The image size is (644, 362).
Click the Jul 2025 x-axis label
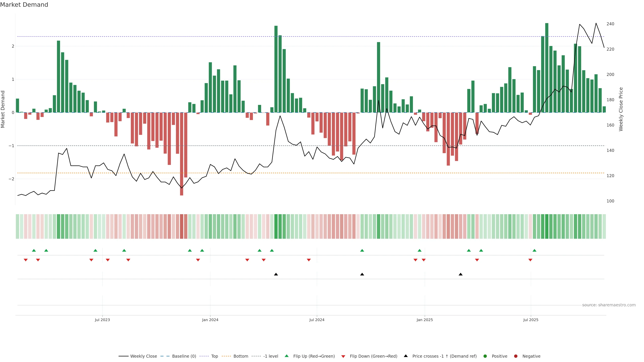point(531,320)
